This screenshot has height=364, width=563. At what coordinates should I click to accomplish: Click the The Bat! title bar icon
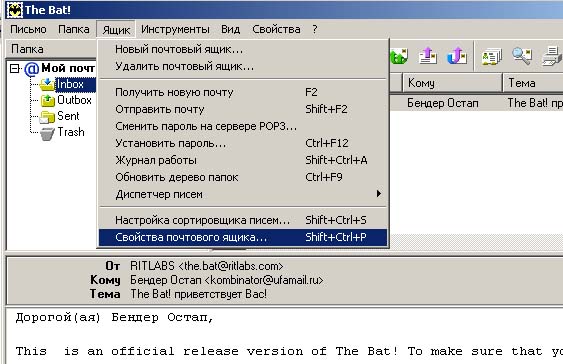coord(14,10)
